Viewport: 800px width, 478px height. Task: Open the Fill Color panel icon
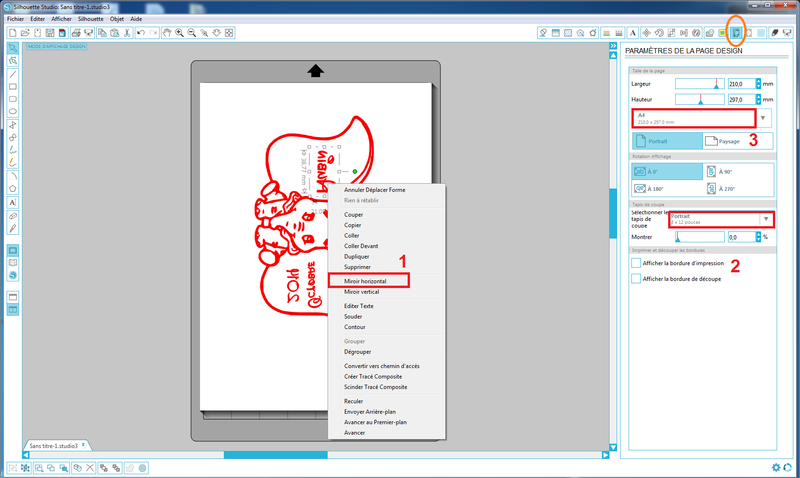(x=543, y=33)
